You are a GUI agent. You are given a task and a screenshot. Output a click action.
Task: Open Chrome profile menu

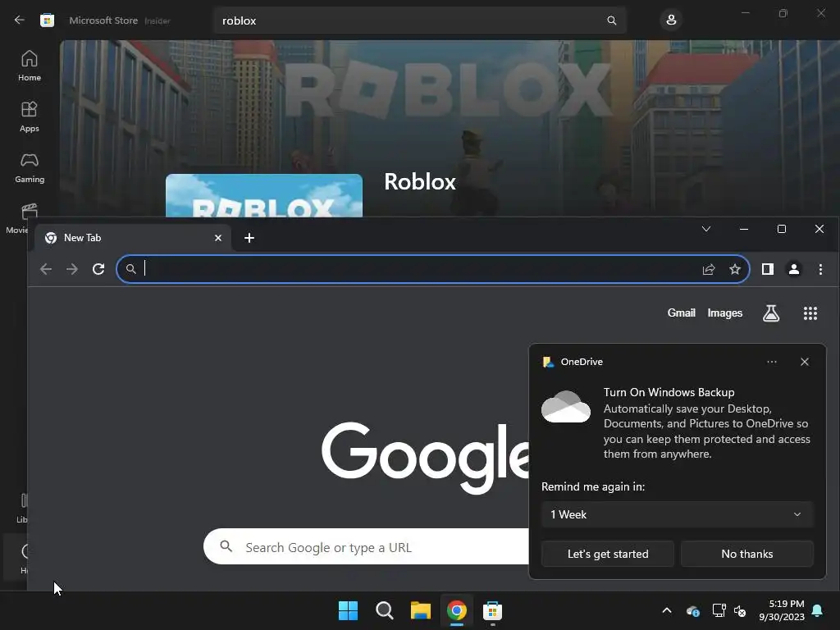click(x=794, y=269)
